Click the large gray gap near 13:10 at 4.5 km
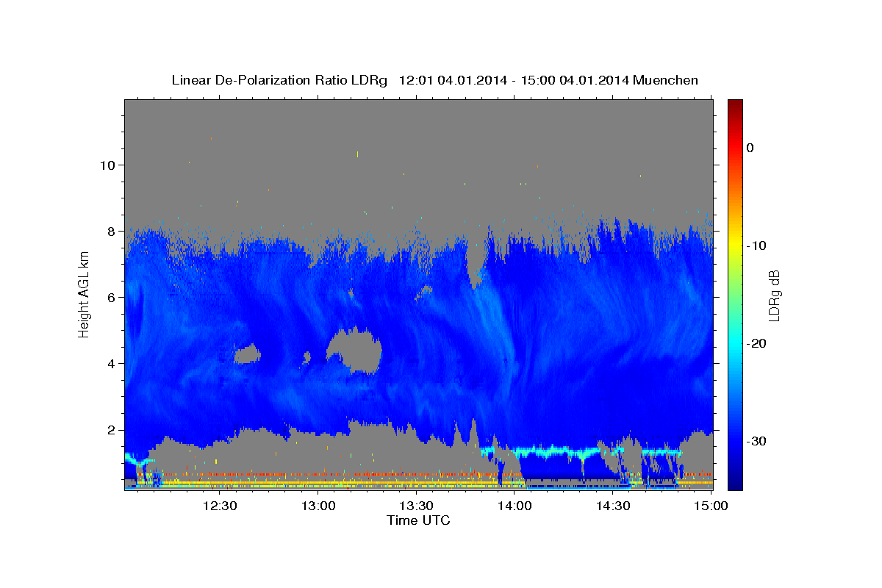Image resolution: width=882 pixels, height=588 pixels. pos(354,351)
